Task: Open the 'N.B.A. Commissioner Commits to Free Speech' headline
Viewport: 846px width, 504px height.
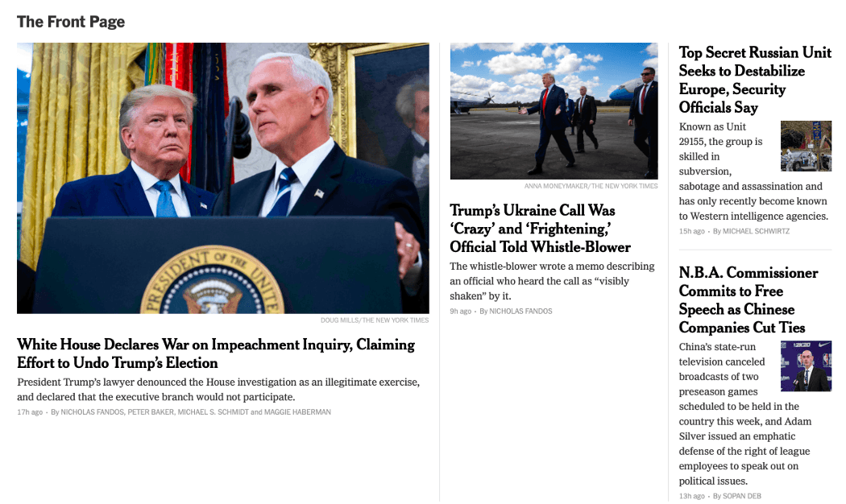Action: (749, 300)
